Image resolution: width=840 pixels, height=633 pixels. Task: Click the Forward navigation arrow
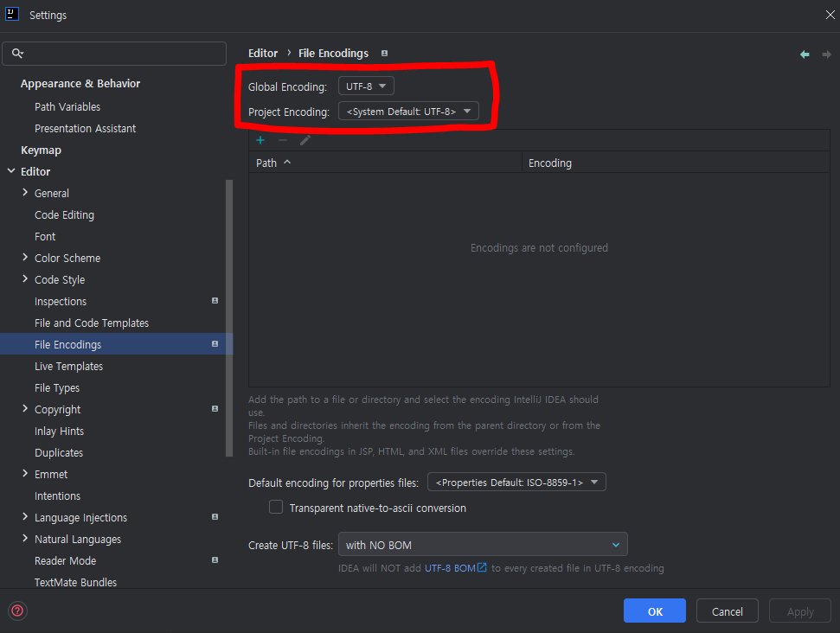click(x=826, y=54)
